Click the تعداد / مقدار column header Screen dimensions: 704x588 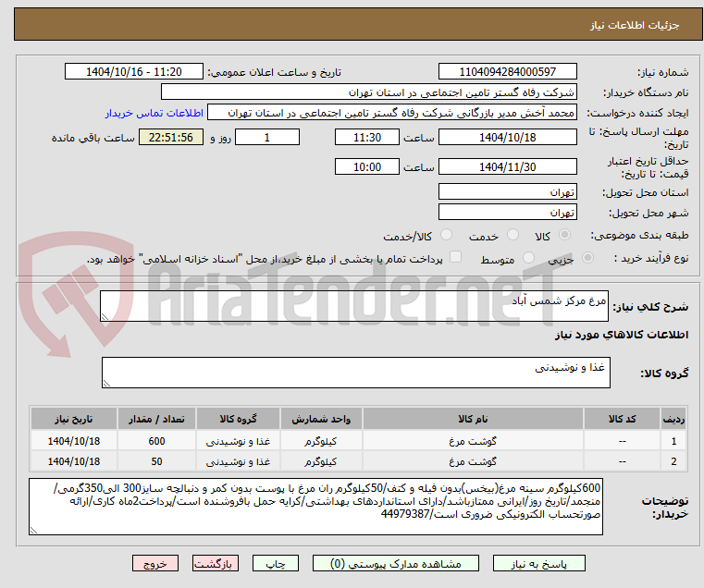156,419
